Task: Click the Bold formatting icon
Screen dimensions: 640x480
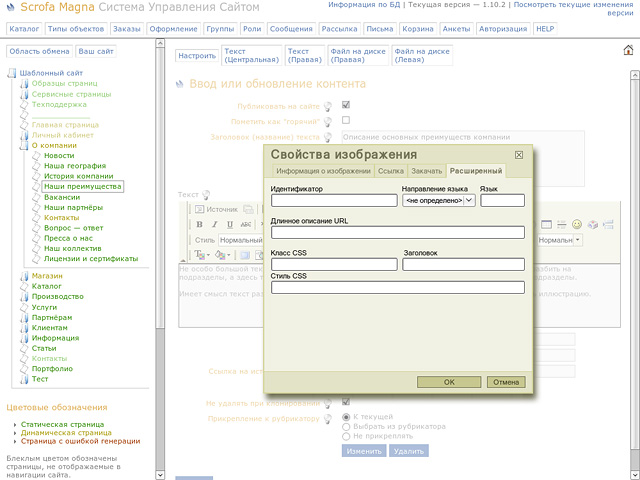Action: tap(200, 224)
